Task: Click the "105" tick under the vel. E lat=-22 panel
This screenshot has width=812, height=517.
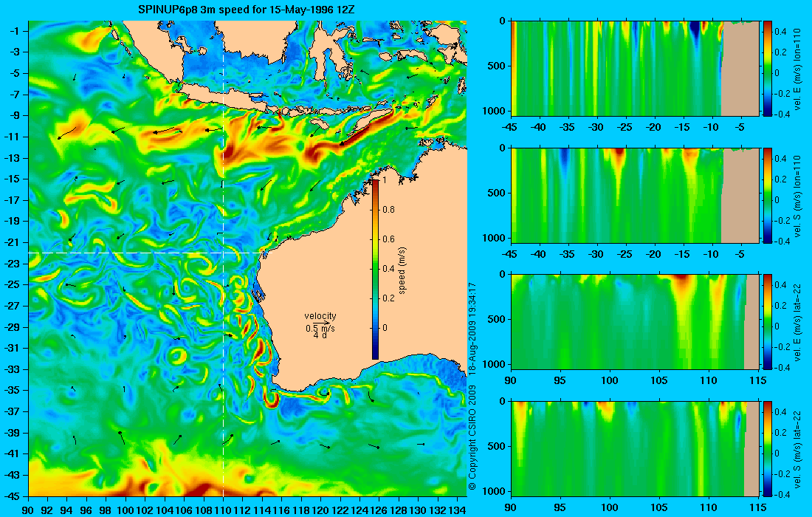Action: [659, 381]
